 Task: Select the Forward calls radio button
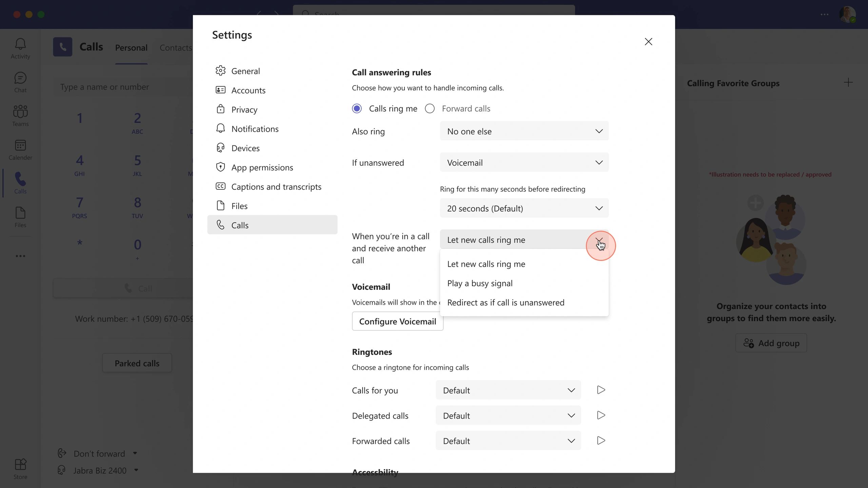click(429, 108)
